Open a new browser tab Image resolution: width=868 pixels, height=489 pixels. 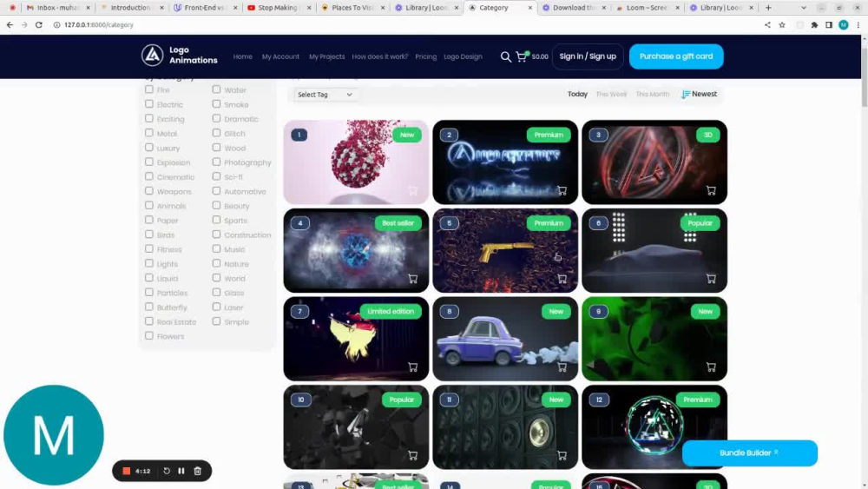(768, 8)
